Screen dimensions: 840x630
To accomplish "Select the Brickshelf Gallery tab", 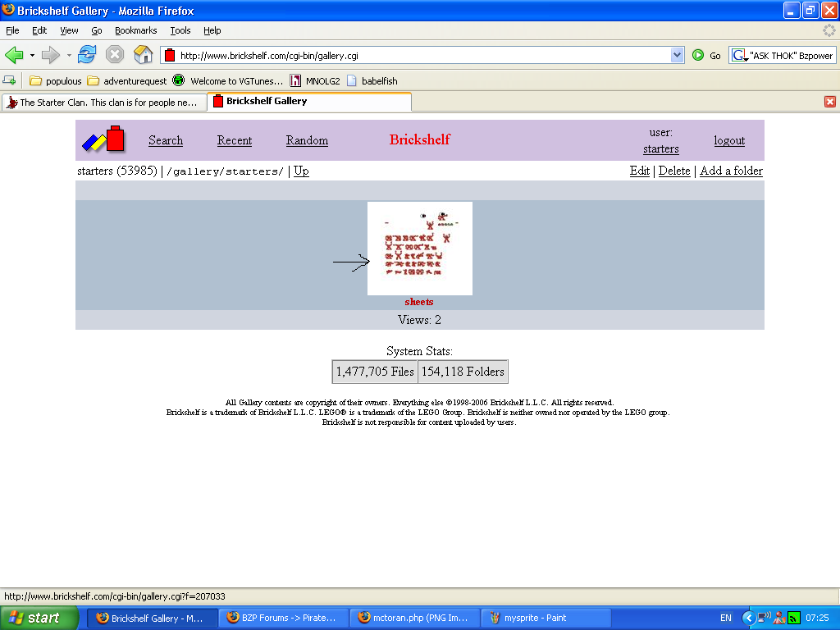I will [x=309, y=101].
